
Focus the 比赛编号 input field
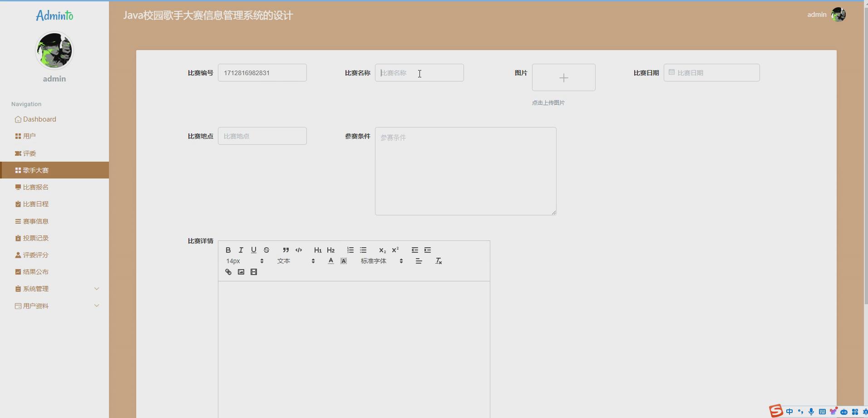click(x=262, y=73)
